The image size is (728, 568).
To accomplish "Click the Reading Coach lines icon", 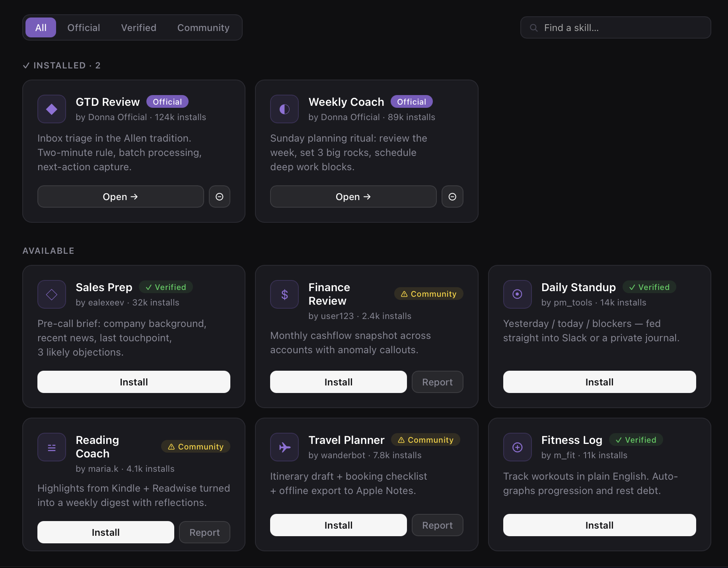I will coord(52,447).
